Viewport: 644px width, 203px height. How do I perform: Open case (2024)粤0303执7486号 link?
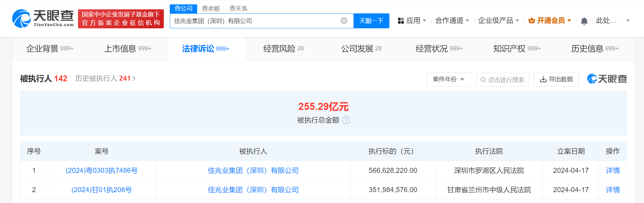(x=101, y=171)
